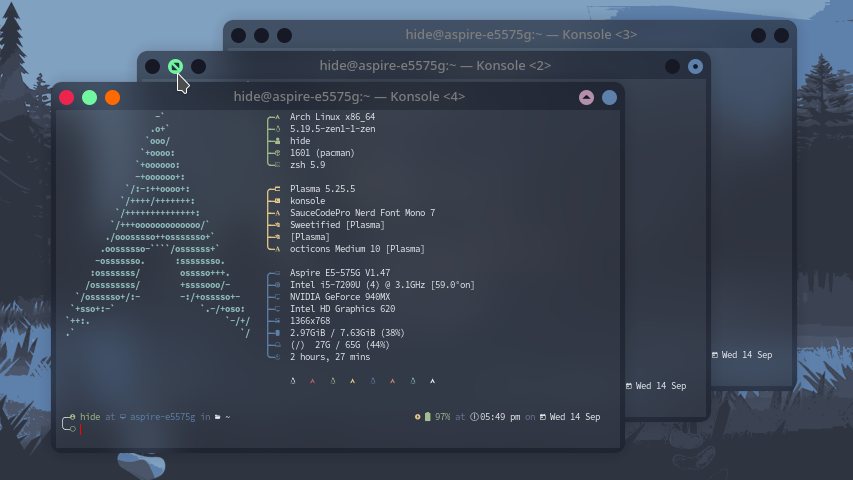Screen dimensions: 853x480
Task: Click middle left titlebar button of Konsole <3>
Action: (261, 35)
